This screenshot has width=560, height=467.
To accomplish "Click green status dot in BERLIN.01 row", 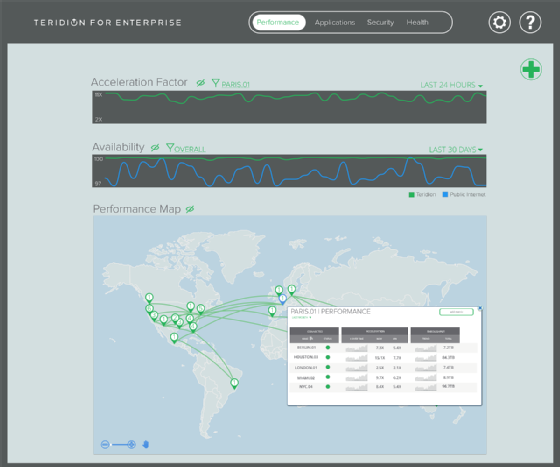I will (x=328, y=347).
